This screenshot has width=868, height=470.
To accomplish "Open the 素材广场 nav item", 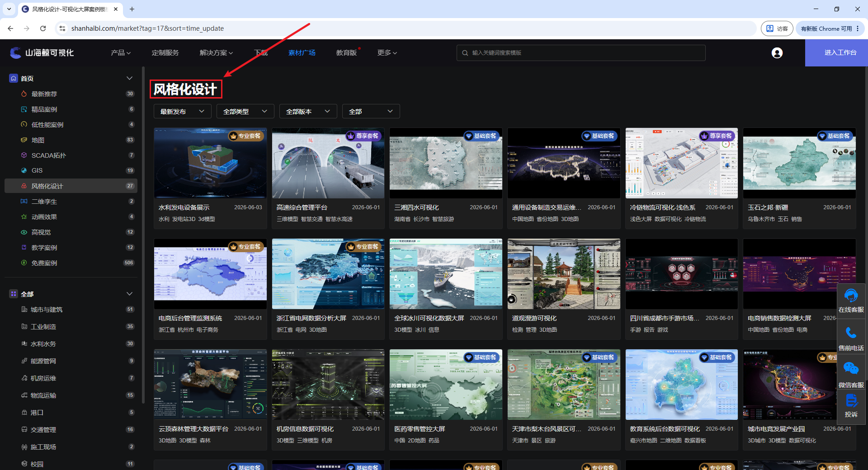I will (x=302, y=53).
